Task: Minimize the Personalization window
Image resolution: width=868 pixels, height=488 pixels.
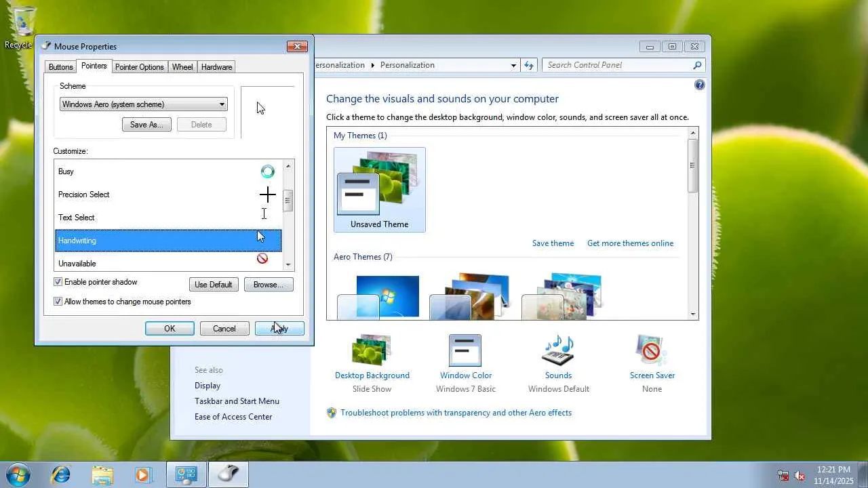Action: (x=650, y=47)
